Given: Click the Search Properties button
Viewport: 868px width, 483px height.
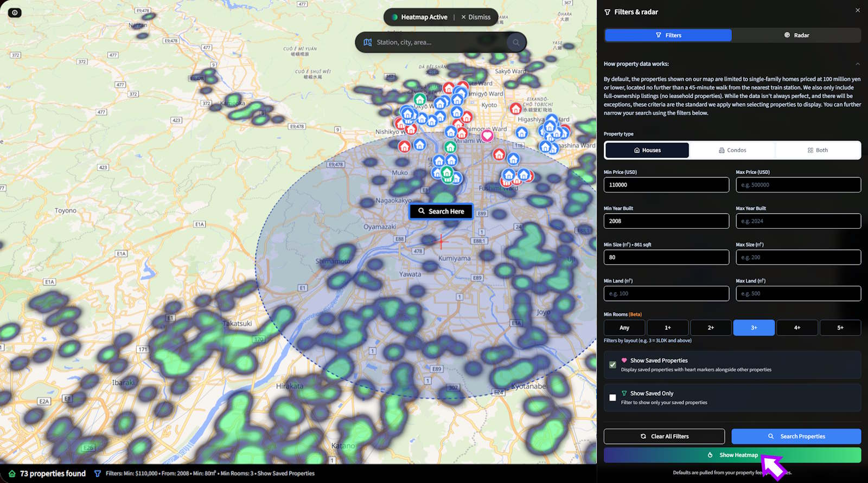Looking at the screenshot, I should pos(796,436).
